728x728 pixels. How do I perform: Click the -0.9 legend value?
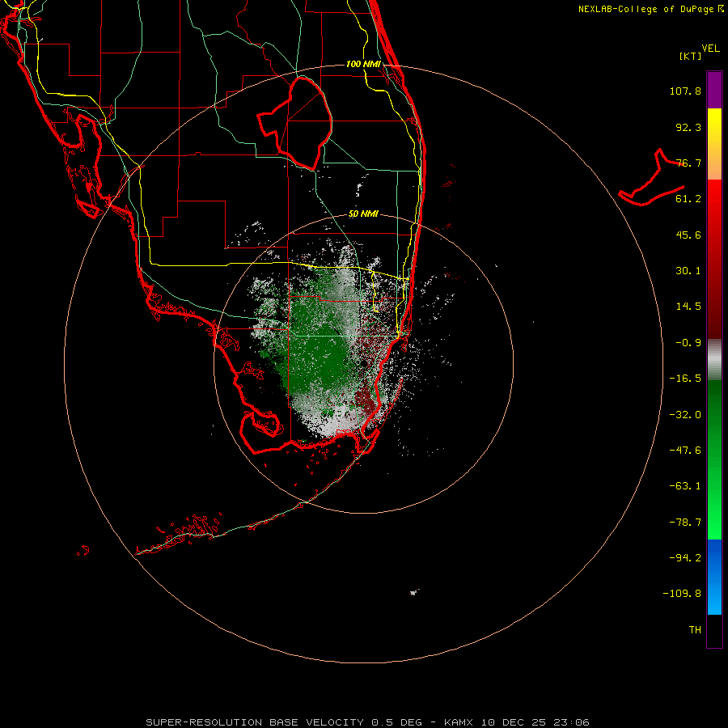[688, 343]
